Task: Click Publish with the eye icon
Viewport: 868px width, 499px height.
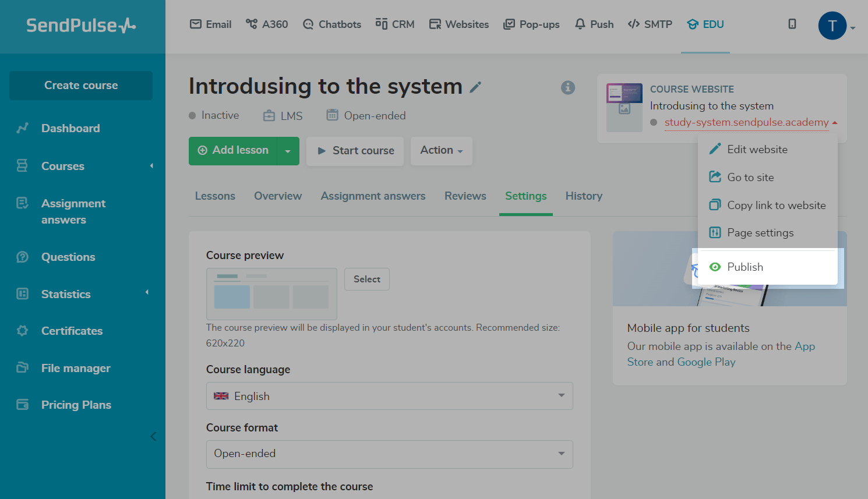Action: (744, 267)
